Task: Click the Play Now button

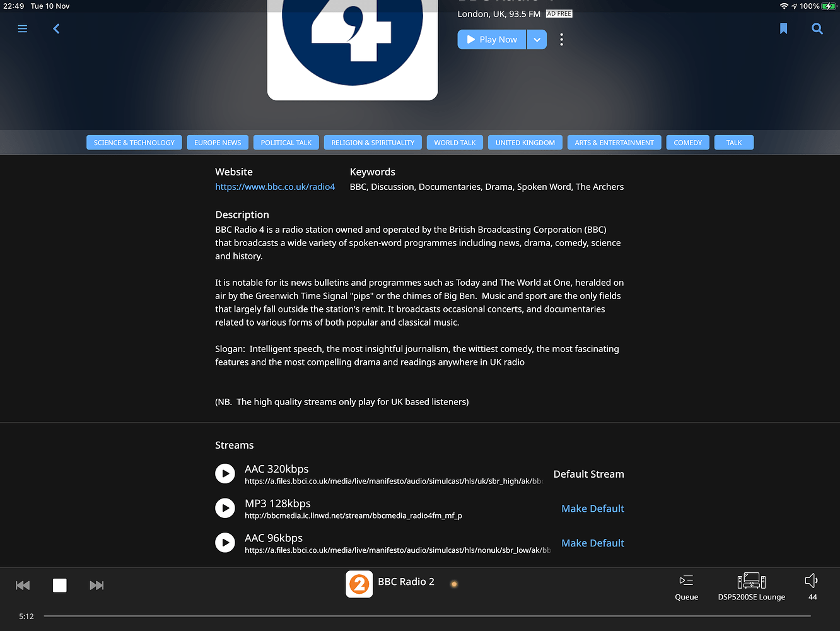Action: tap(492, 40)
